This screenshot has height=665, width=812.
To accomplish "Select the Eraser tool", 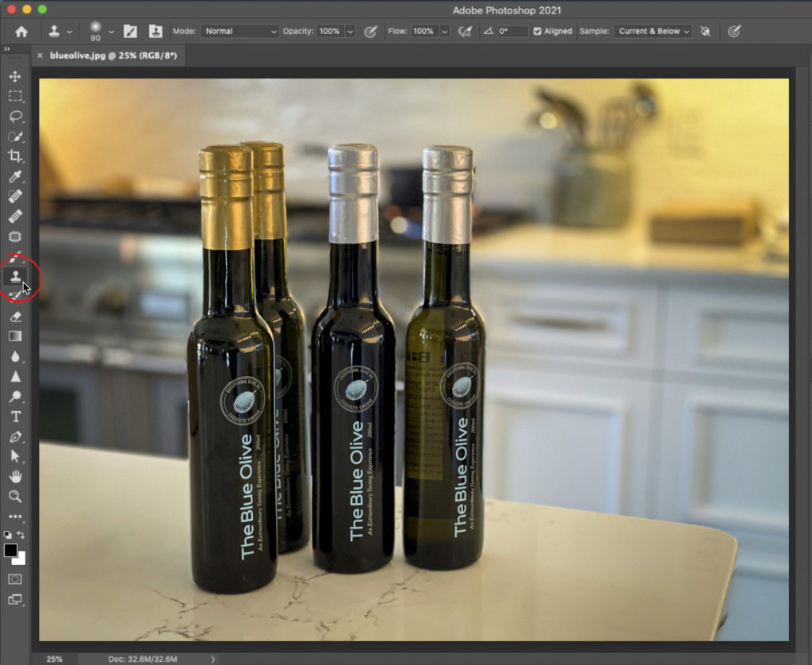I will tap(15, 316).
